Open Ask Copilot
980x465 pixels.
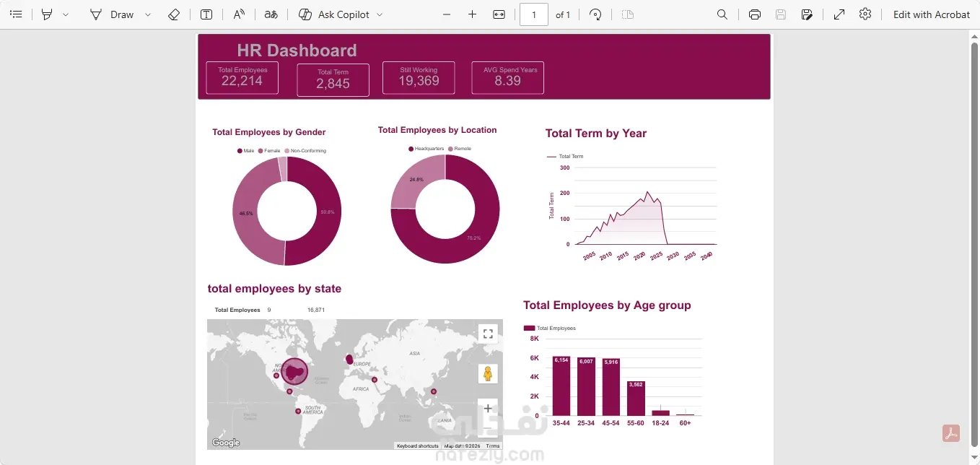[x=334, y=14]
